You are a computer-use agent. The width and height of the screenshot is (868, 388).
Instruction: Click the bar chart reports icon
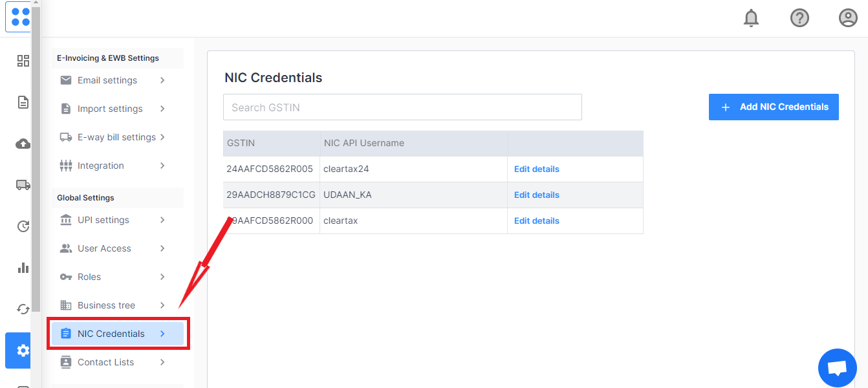(x=23, y=268)
